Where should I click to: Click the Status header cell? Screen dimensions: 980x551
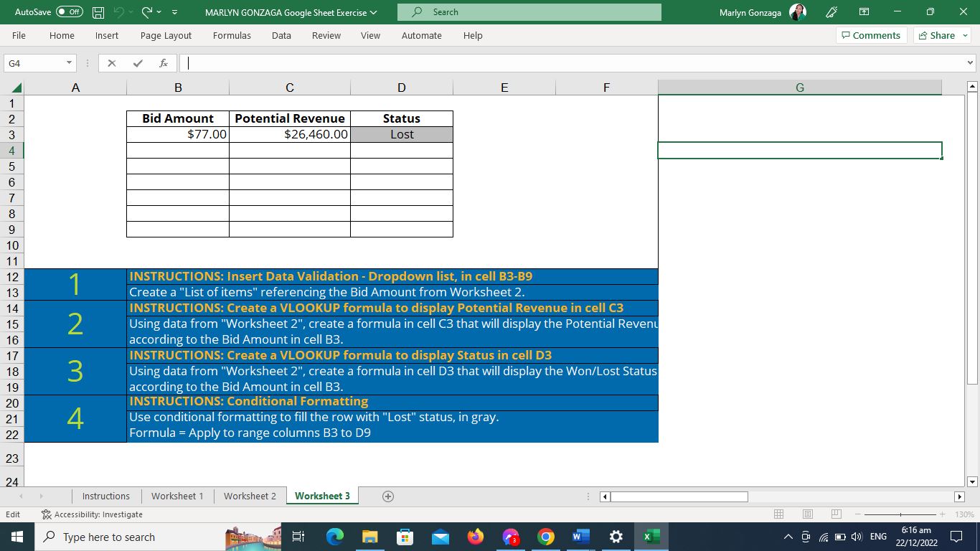[402, 118]
